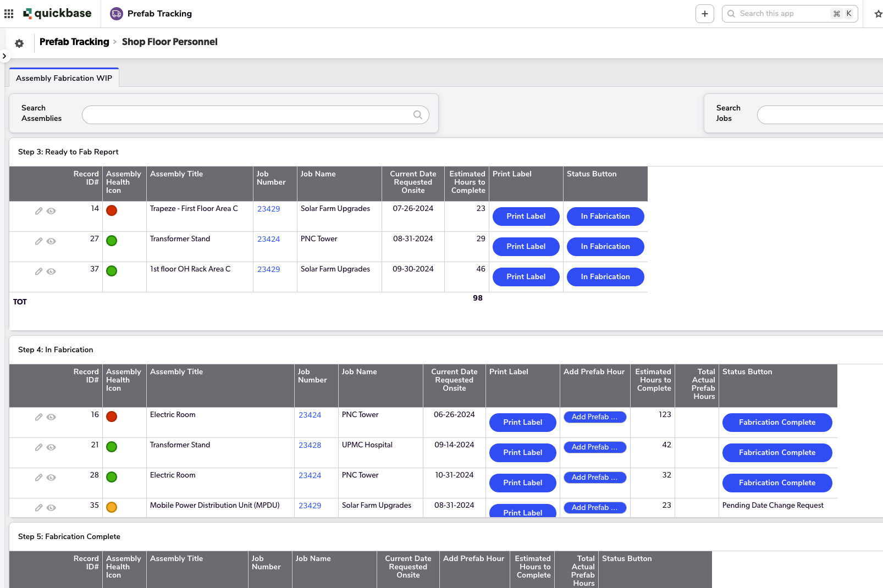Select the Prefab Tracking app icon

(x=115, y=13)
